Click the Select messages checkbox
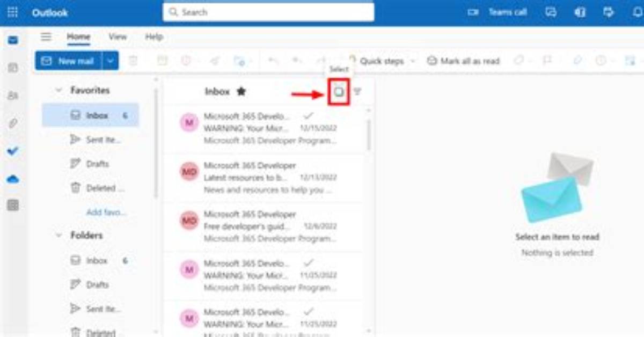Image resolution: width=644 pixels, height=337 pixels. [x=339, y=92]
